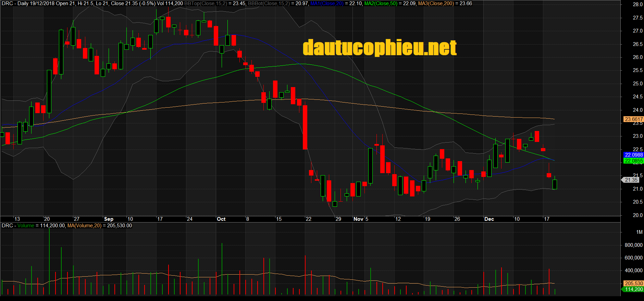The height and width of the screenshot is (301, 644).
Task: Click the BBBot(Close,15,2) indicator label
Action: click(269, 3)
